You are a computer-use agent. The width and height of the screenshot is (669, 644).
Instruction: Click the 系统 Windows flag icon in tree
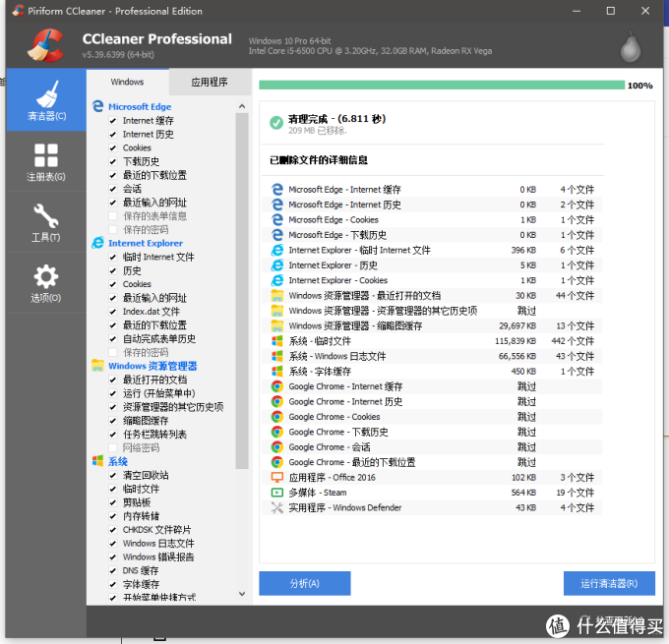point(98,461)
